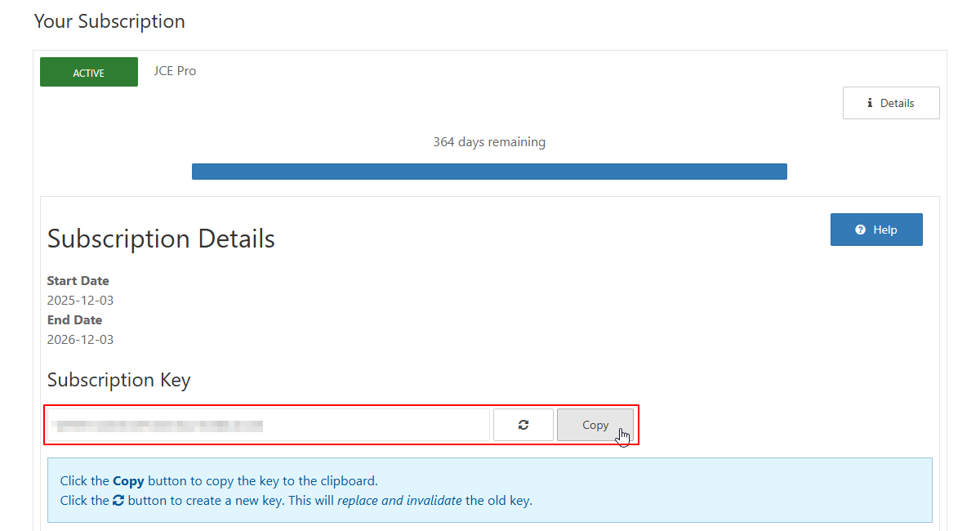Click the refresh symbol inside the blue info box
Screen dimensions: 980x531
118,499
